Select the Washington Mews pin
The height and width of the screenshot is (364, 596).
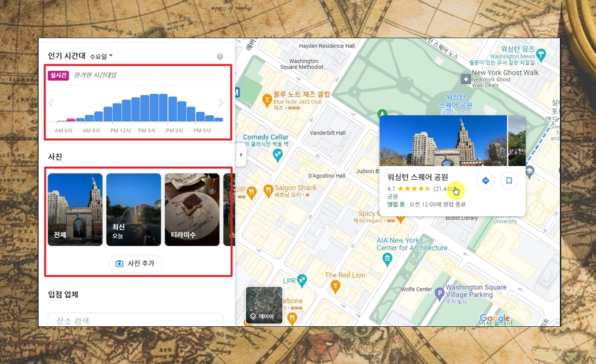click(x=541, y=55)
